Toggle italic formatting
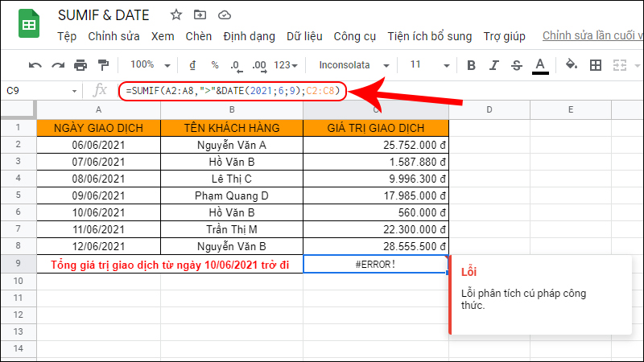The image size is (644, 362). 494,65
